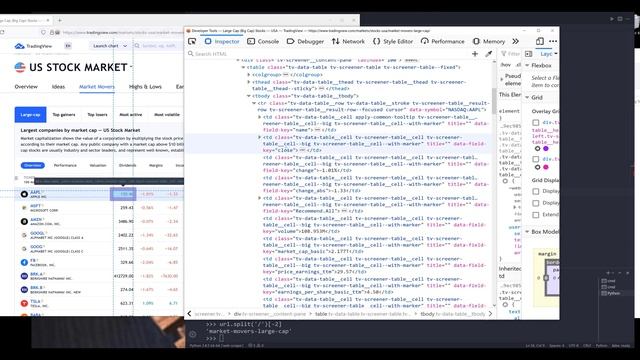Click the TradingView symbol search box
This screenshot has width=640, height=360.
(158, 46)
